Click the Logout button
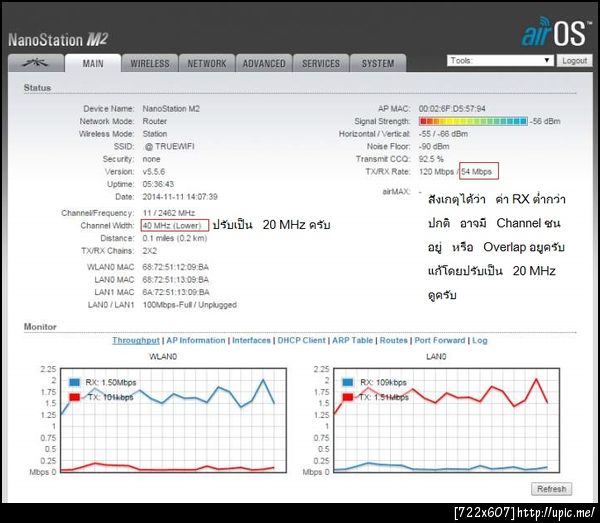Image resolution: width=600 pixels, height=523 pixels. pyautogui.click(x=574, y=60)
